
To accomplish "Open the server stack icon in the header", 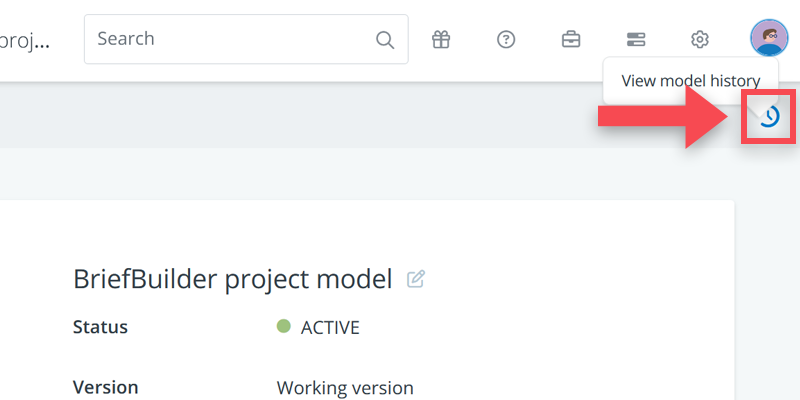I will [636, 40].
